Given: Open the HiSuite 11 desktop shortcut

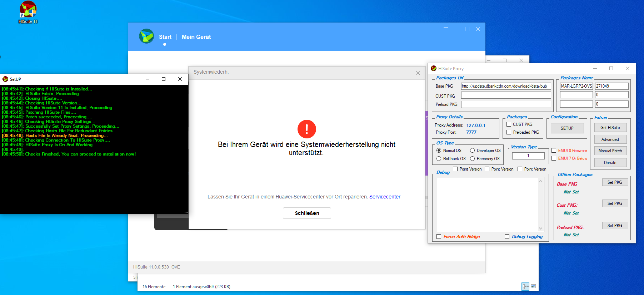Looking at the screenshot, I should 28,12.
